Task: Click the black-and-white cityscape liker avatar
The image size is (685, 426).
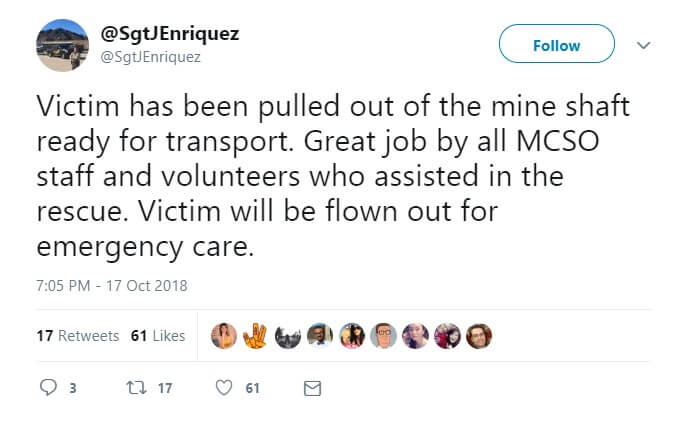Action: pos(288,336)
